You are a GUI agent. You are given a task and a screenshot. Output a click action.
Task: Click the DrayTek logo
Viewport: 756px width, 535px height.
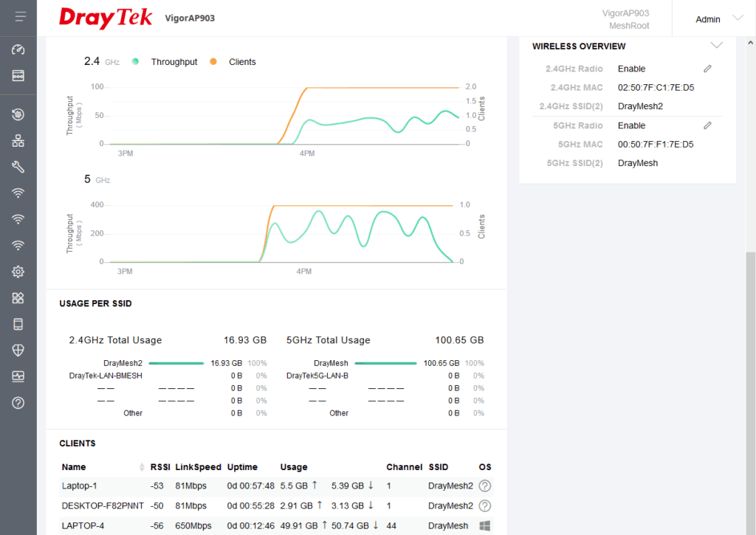106,18
